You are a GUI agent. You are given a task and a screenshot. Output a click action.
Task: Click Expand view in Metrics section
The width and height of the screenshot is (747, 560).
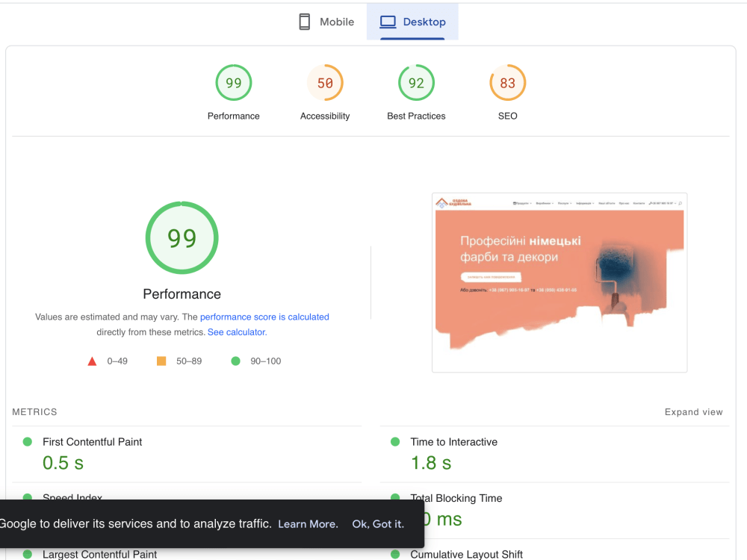pyautogui.click(x=694, y=412)
